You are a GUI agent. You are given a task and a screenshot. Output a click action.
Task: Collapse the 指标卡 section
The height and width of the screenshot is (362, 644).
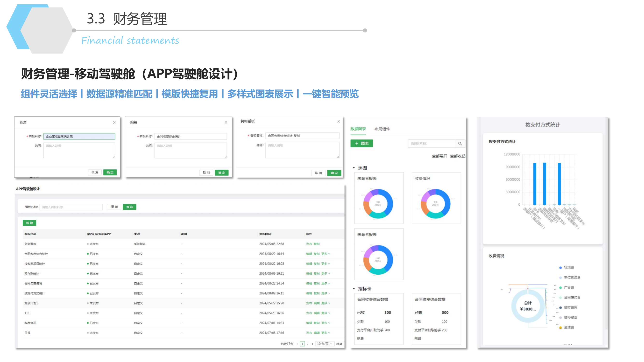click(354, 289)
